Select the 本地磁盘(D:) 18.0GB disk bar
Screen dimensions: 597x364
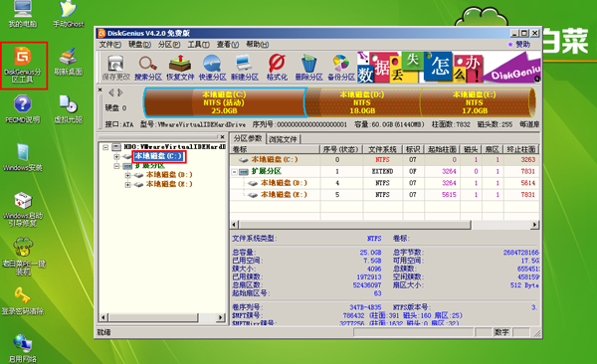pos(363,102)
